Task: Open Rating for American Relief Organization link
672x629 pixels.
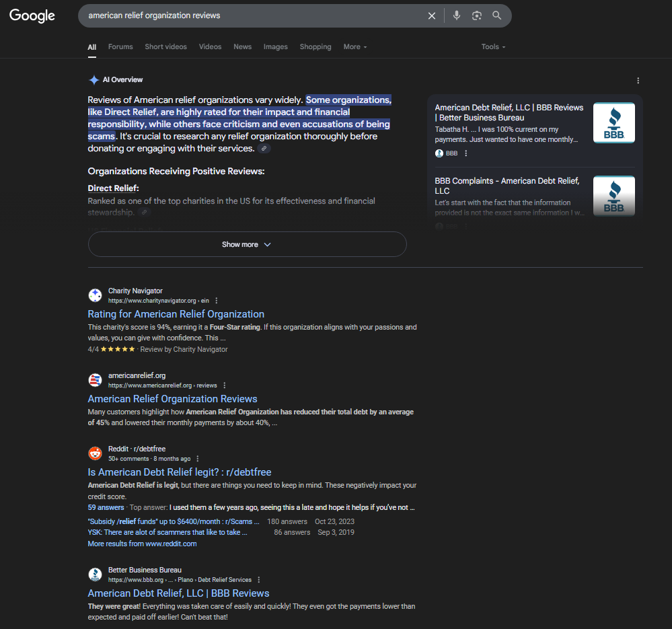Action: point(176,314)
